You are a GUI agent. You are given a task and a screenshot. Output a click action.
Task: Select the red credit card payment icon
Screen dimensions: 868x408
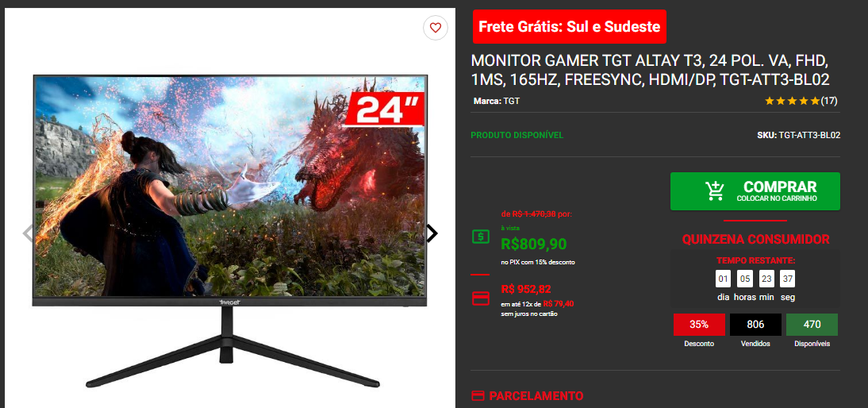481,298
